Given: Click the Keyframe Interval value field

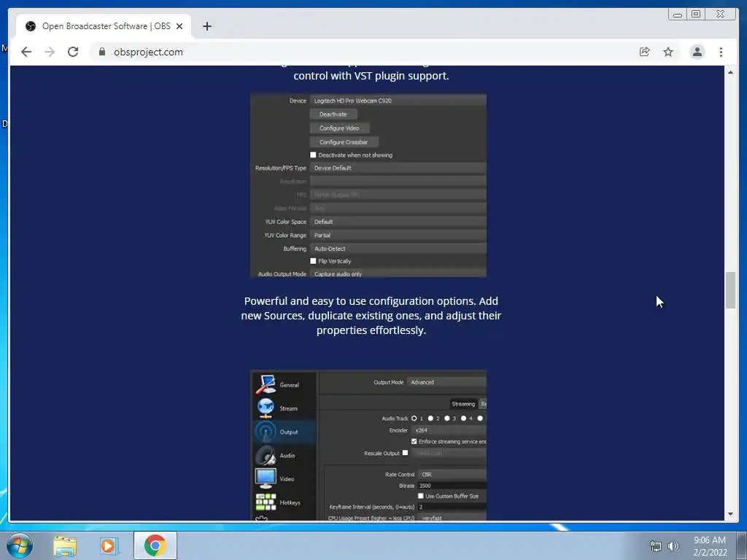Looking at the screenshot, I should (x=452, y=507).
